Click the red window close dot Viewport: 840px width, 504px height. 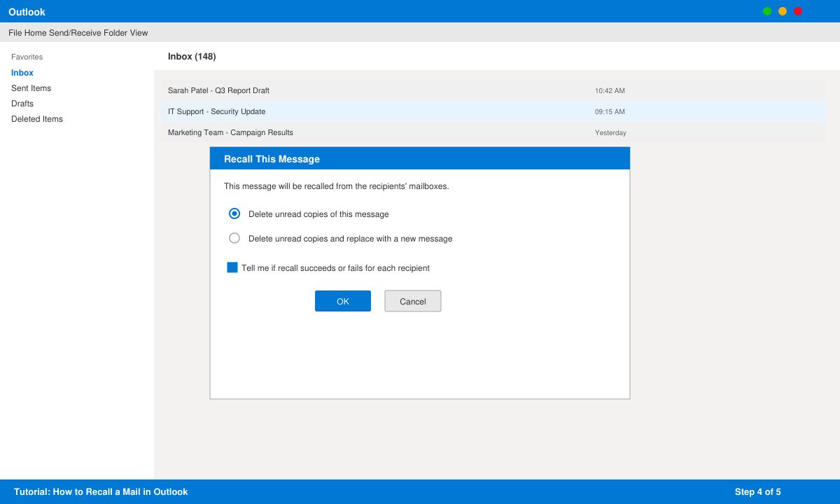coord(798,11)
